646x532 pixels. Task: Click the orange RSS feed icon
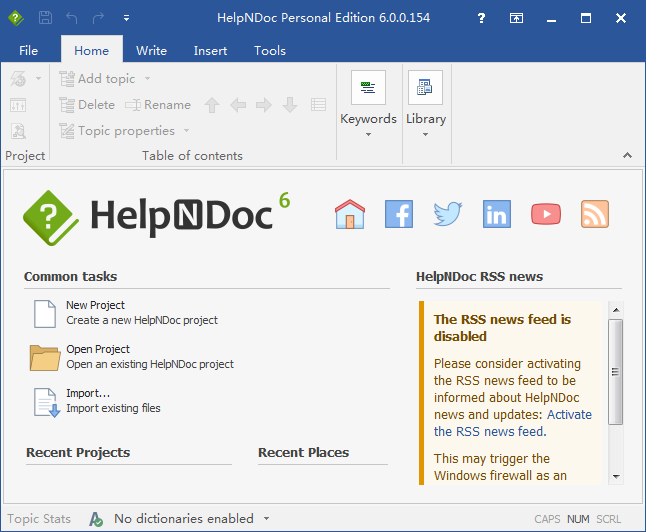coord(595,214)
